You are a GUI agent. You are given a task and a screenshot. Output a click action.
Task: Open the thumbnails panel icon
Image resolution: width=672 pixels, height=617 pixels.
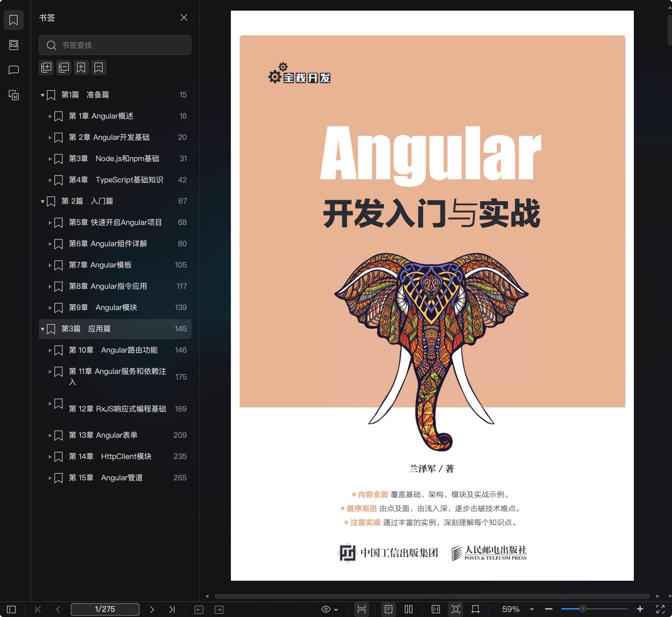point(14,45)
